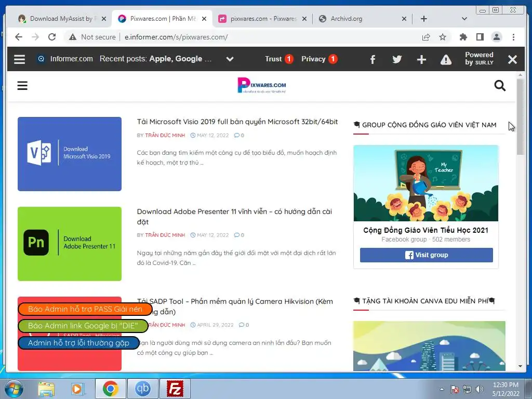Open the Chrome profile avatar
Screen dimensions: 532x399
(x=496, y=37)
